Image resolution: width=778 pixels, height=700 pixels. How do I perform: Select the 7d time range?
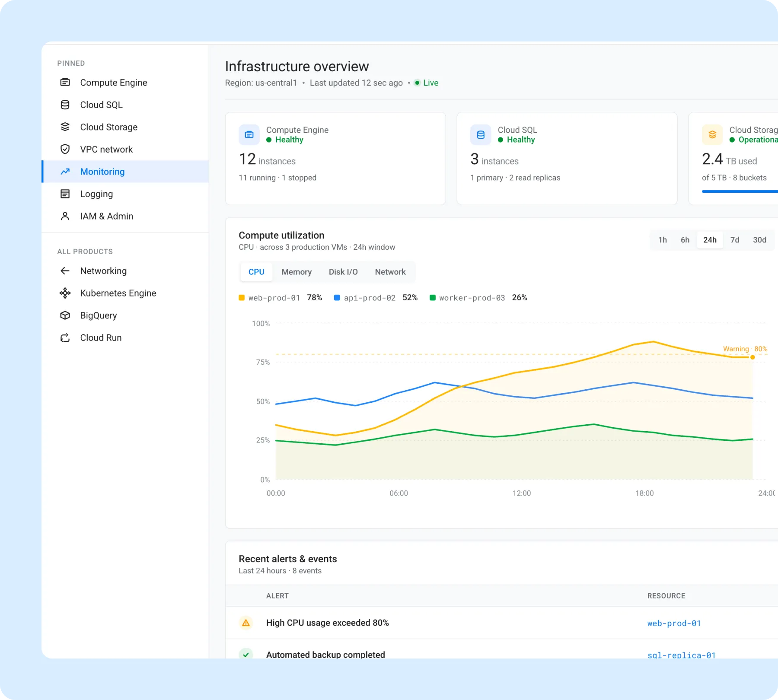coord(735,240)
